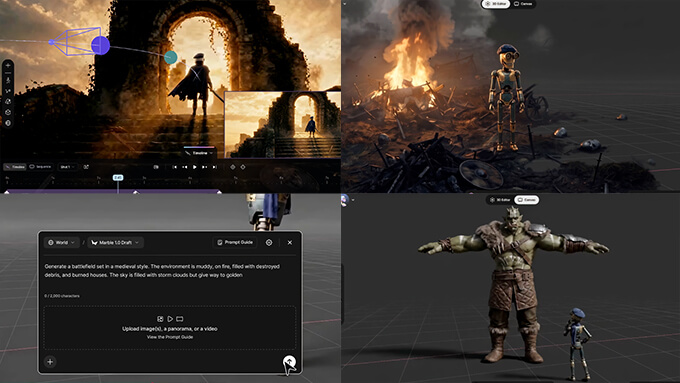Submit prompt with the white arrow button
This screenshot has height=383, width=680.
(289, 361)
